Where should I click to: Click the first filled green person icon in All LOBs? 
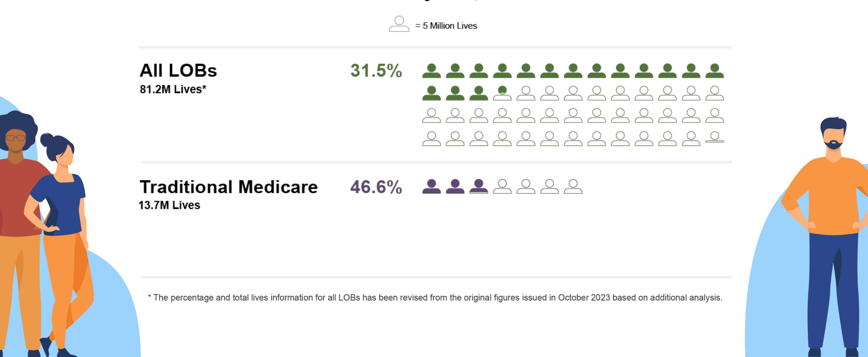[431, 71]
